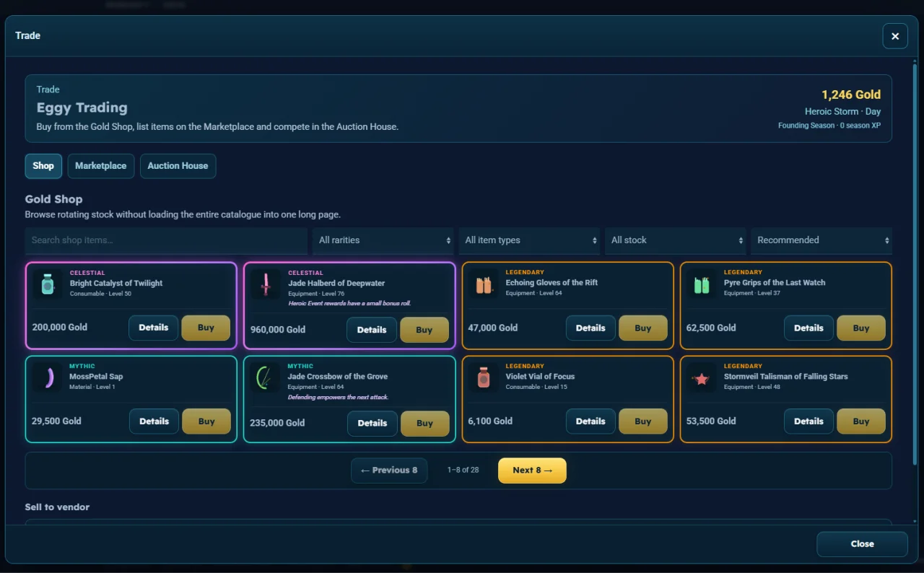Open the All item types dropdown
924x573 pixels.
click(529, 240)
